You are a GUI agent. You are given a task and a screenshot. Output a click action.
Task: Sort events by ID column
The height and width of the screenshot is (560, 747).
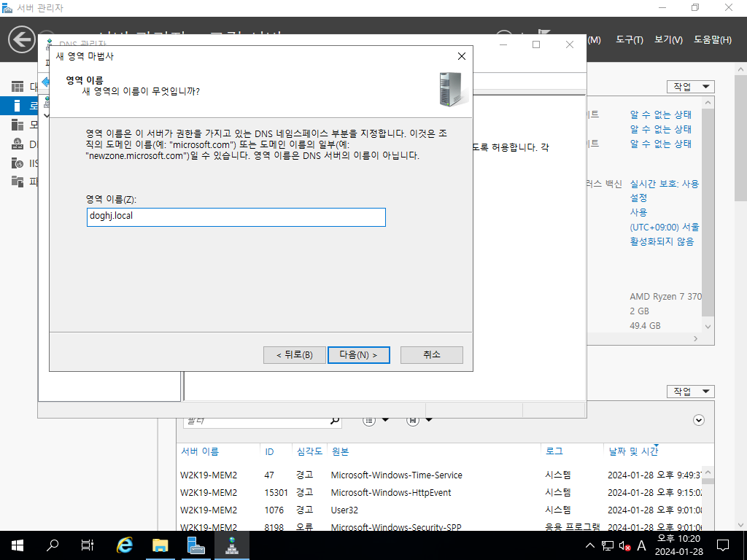coord(269,451)
